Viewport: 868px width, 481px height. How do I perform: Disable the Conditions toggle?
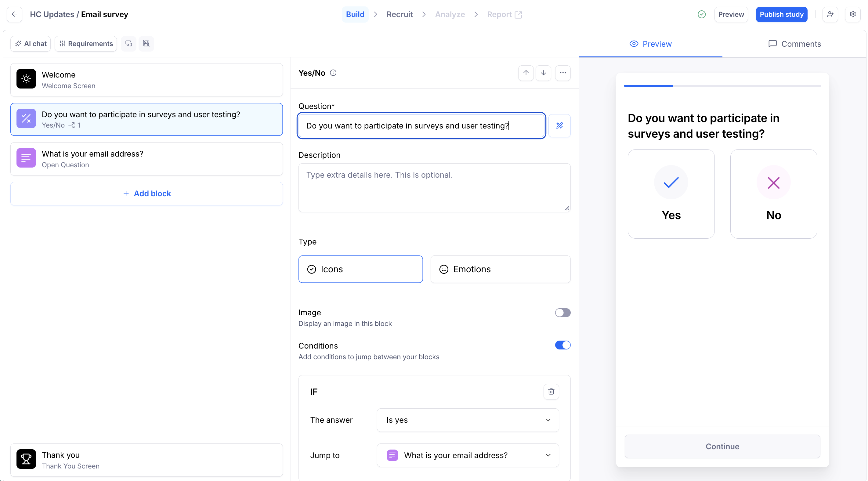pos(563,345)
